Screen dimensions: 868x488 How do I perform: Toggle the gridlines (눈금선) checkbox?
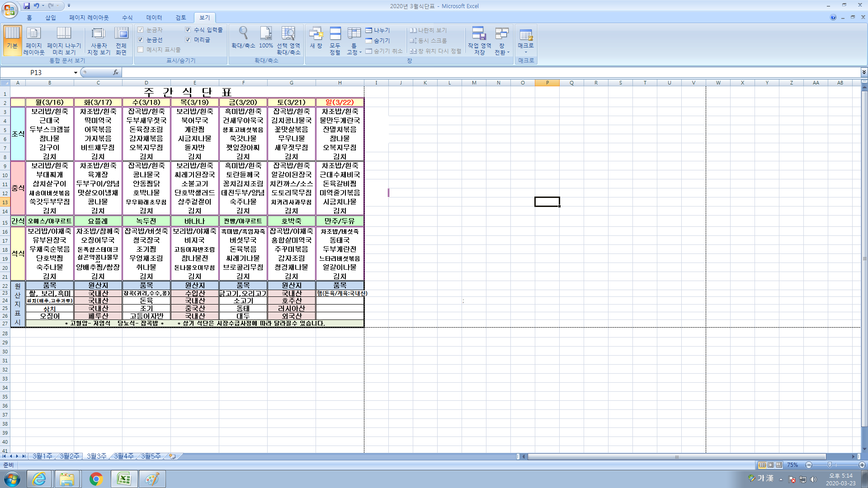click(141, 40)
